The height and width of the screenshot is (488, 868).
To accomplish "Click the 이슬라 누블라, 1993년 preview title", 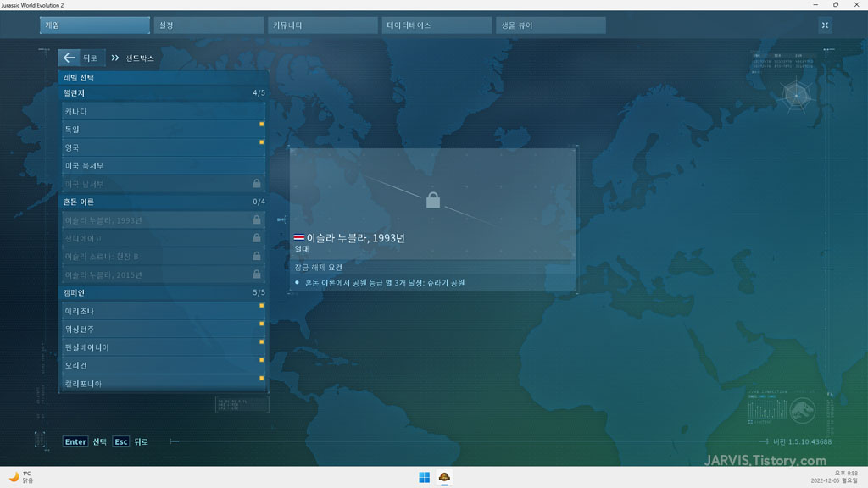I will 355,238.
